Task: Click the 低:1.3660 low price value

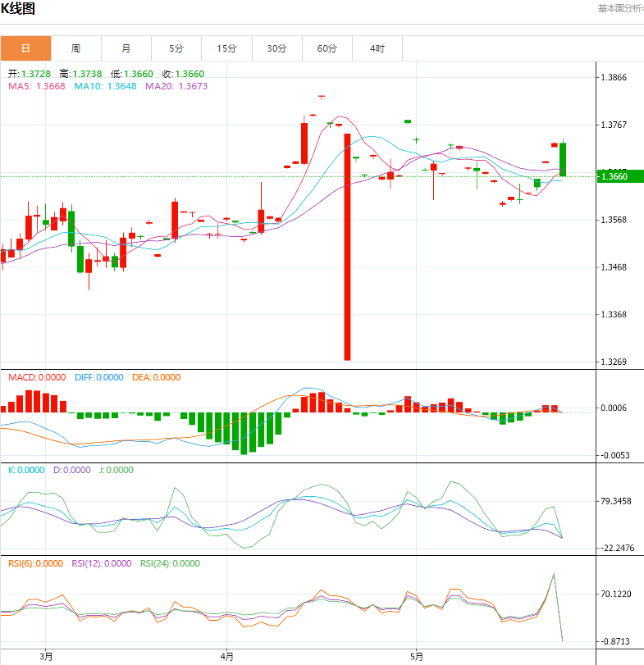Action: tap(132, 74)
